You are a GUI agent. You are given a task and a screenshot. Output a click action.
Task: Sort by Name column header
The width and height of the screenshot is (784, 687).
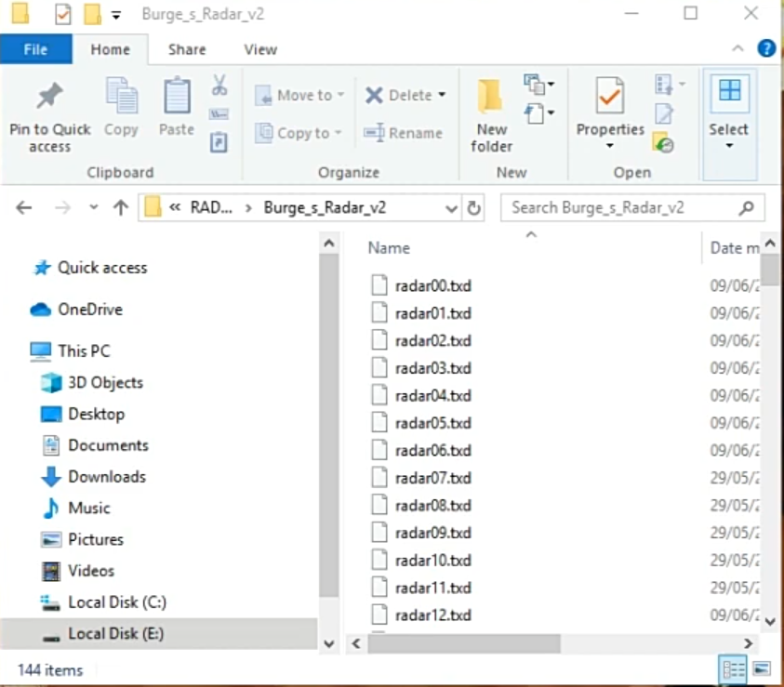(x=389, y=248)
